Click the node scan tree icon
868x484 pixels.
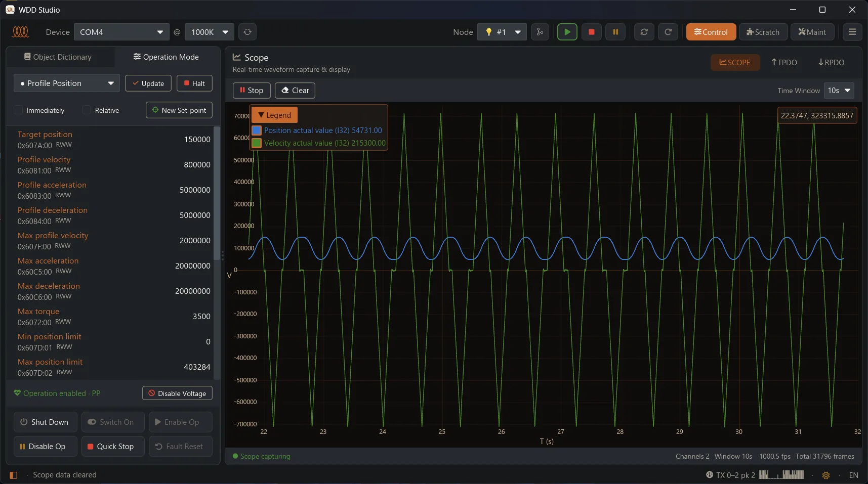(x=540, y=32)
